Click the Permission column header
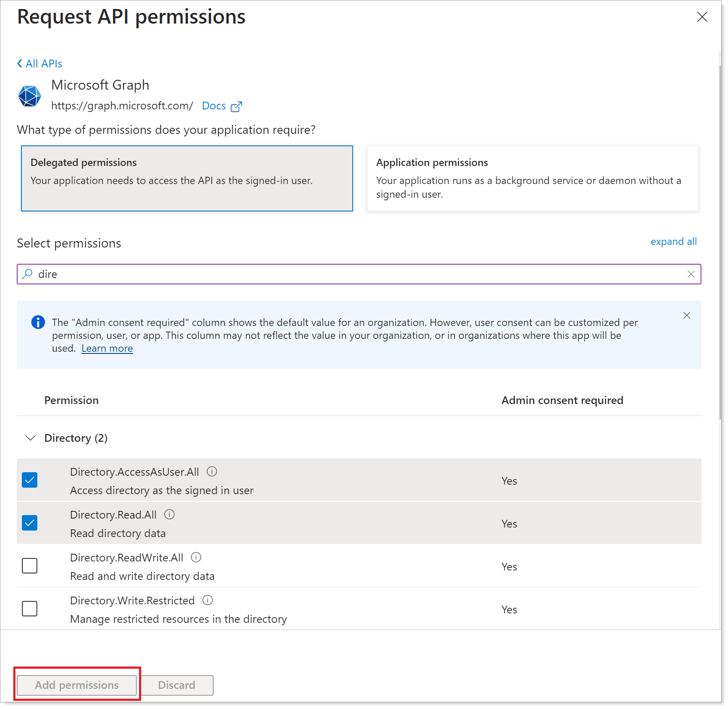This screenshot has height=709, width=728. coord(71,400)
